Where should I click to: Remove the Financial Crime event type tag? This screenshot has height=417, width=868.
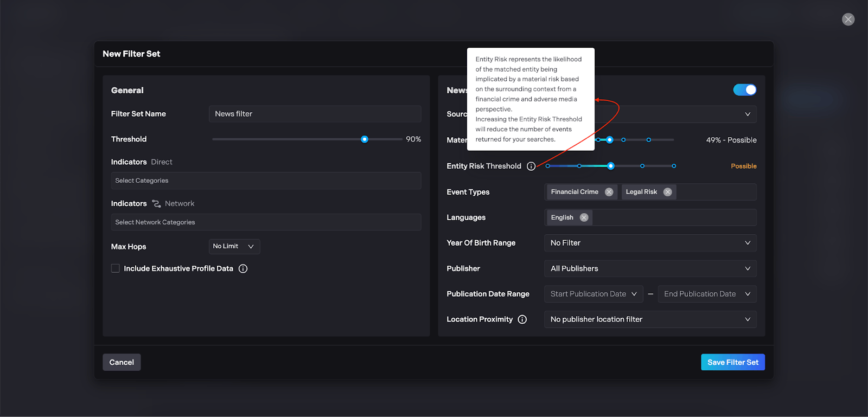point(609,192)
